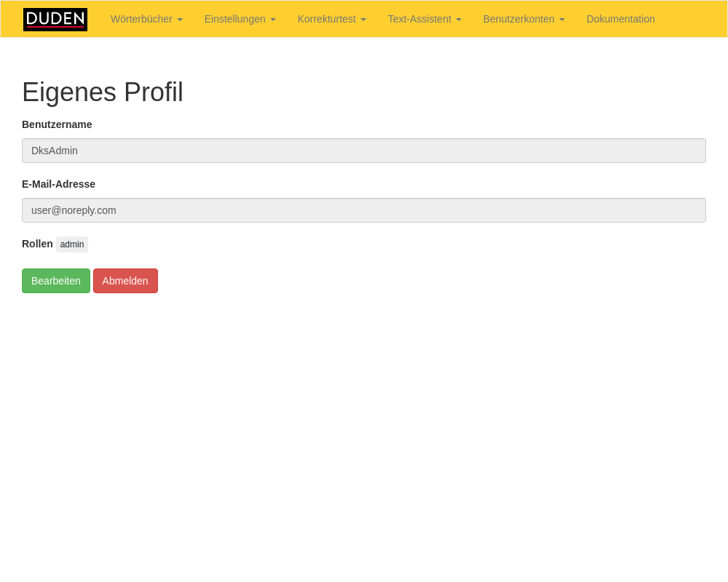This screenshot has width=728, height=582.
Task: Click the Eigenes Profil heading
Action: pyautogui.click(x=103, y=92)
